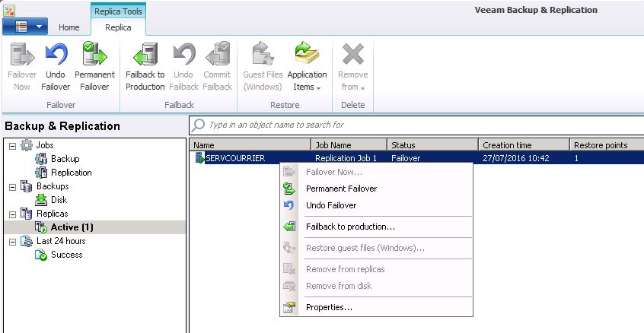Choose Remove from disk menu item
The width and height of the screenshot is (644, 333).
click(x=376, y=287)
